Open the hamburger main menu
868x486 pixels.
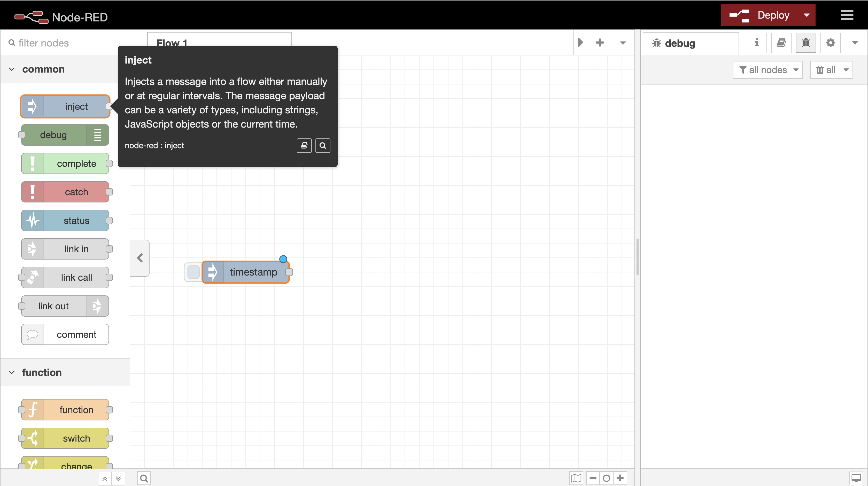point(847,15)
